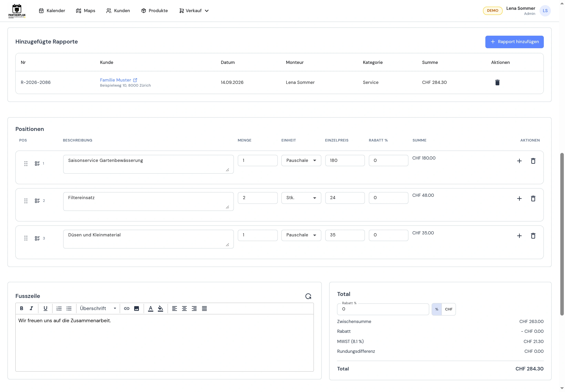This screenshot has height=392, width=565.
Task: Switch total discount mode to percent
Action: coord(437,309)
